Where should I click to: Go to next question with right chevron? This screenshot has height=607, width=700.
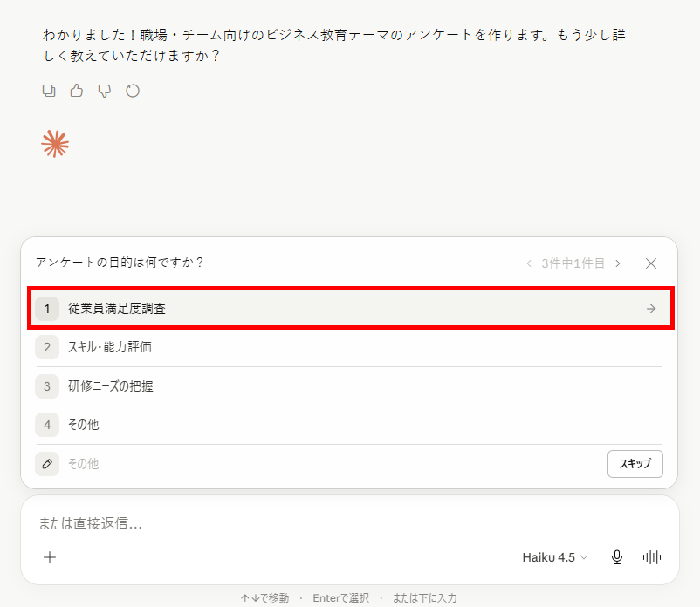coord(618,263)
